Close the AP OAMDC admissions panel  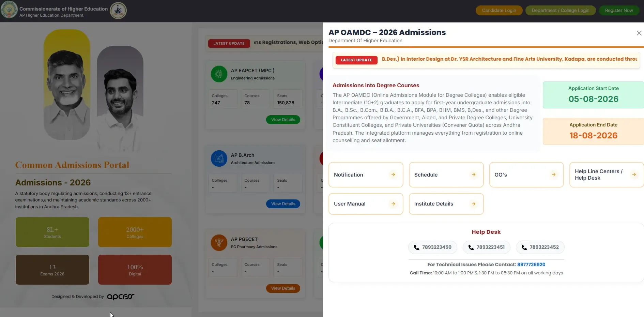639,33
